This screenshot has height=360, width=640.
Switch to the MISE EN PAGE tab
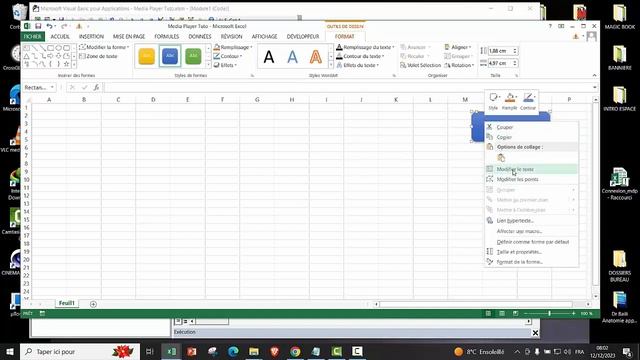pos(129,36)
